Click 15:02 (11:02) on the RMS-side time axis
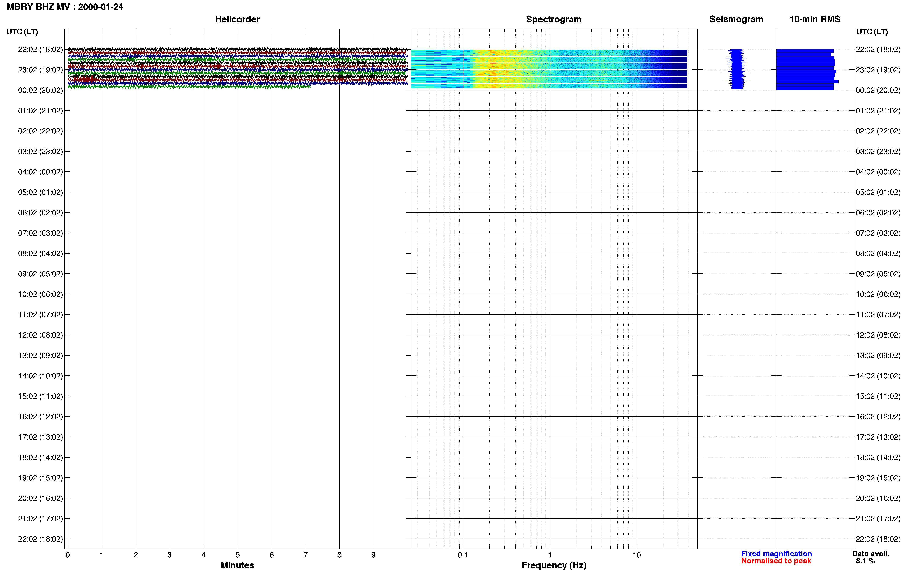Viewport: 924px width, 578px height. click(878, 396)
